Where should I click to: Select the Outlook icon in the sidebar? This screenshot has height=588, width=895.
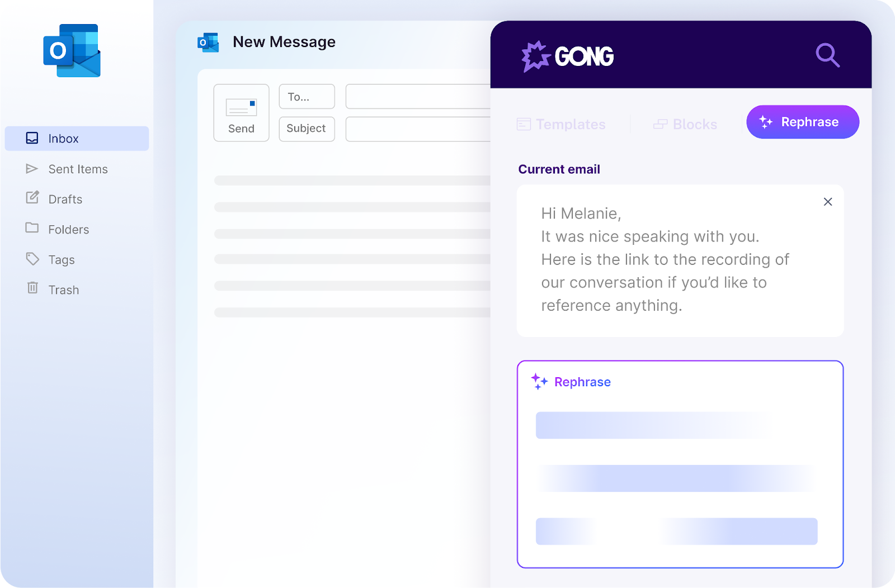(71, 50)
